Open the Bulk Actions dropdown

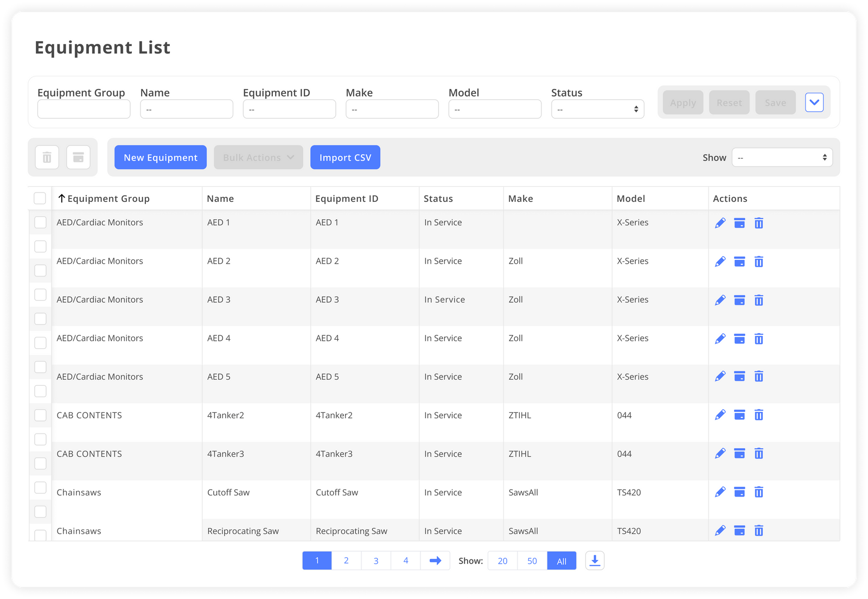coord(258,157)
